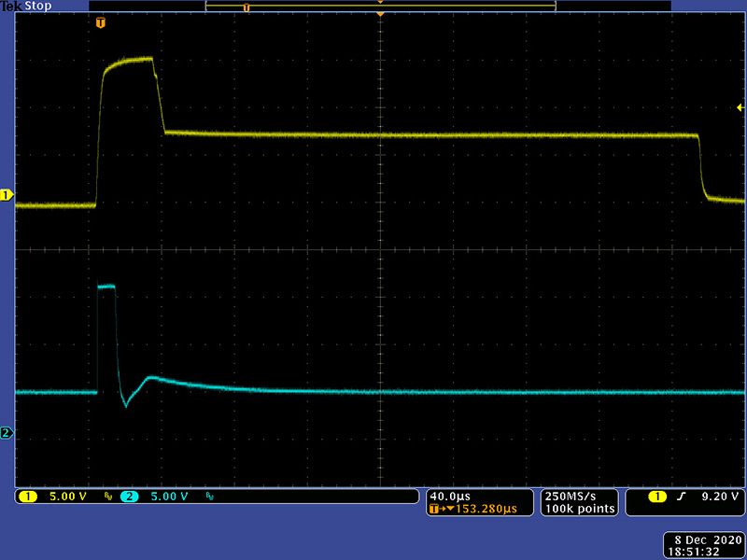Click the channel 1 5.00 V scale readout
Viewport: 747px width, 560px height.
point(67,497)
